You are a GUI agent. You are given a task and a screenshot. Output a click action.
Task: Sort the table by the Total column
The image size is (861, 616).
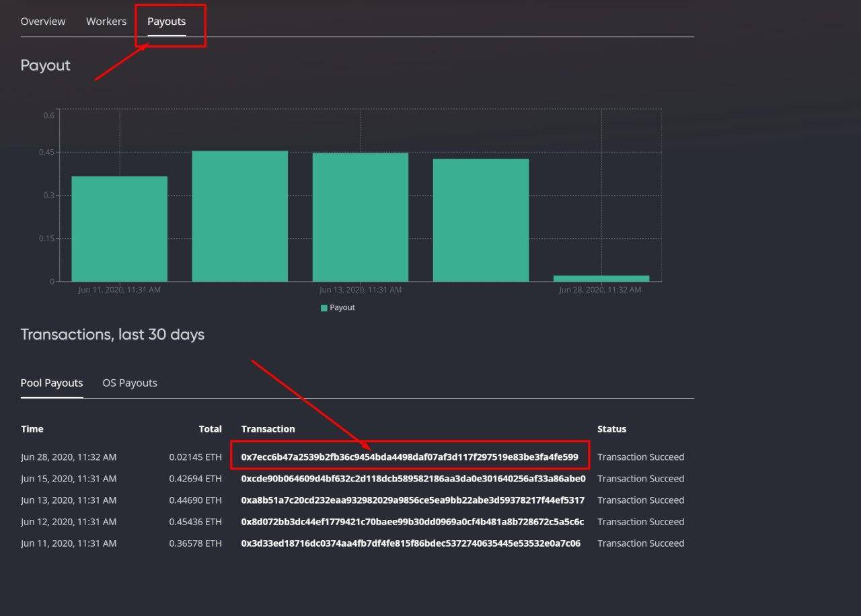coord(210,428)
